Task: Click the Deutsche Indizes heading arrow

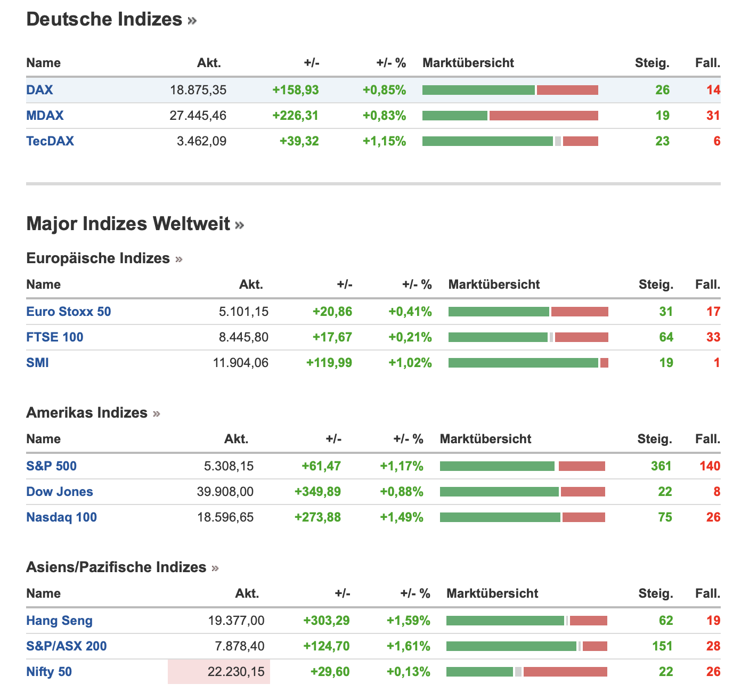Action: point(192,21)
